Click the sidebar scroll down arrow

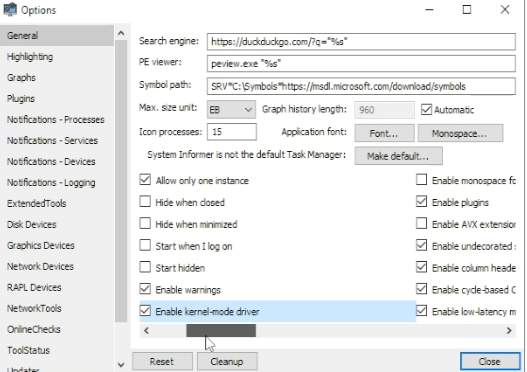click(x=121, y=365)
